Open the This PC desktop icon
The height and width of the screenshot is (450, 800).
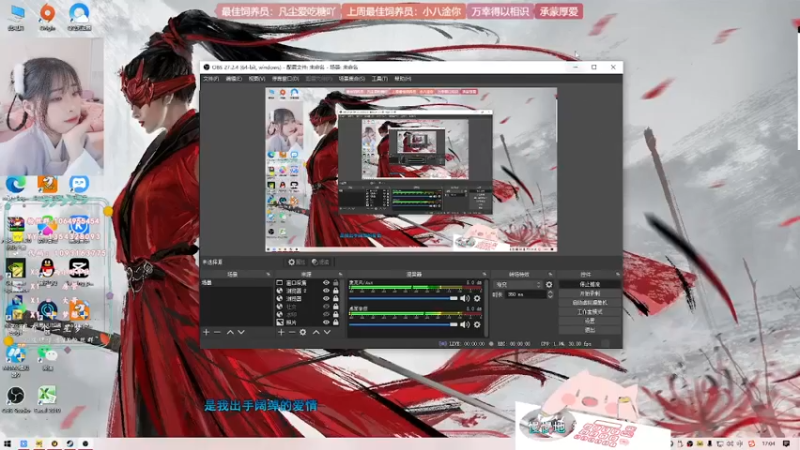tap(16, 16)
